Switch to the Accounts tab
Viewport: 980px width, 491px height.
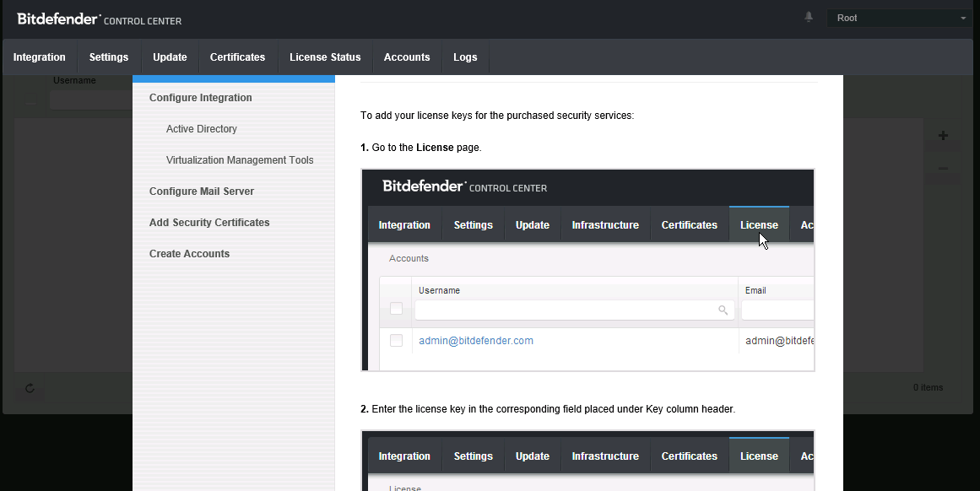pos(407,57)
